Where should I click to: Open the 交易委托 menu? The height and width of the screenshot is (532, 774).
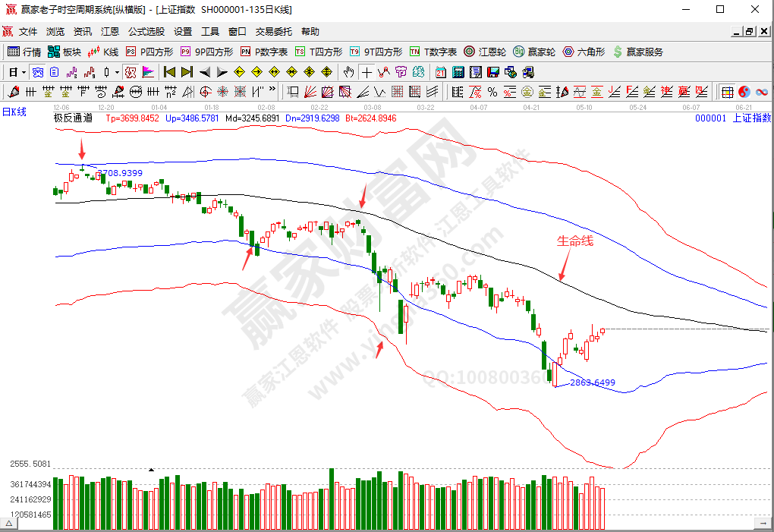(273, 32)
